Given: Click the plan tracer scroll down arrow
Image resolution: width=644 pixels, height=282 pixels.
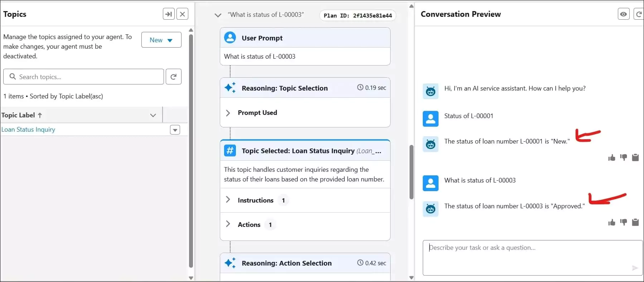Looking at the screenshot, I should pos(411,278).
